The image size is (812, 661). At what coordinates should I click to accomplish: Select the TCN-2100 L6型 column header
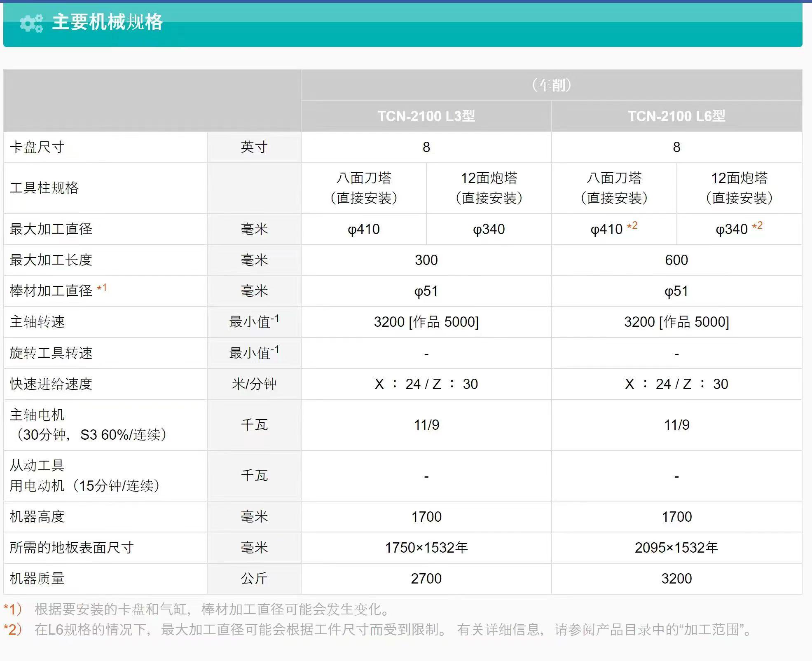coord(678,117)
